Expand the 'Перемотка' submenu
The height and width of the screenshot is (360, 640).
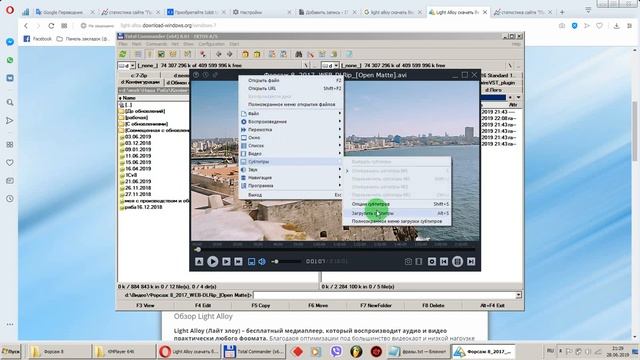point(291,129)
